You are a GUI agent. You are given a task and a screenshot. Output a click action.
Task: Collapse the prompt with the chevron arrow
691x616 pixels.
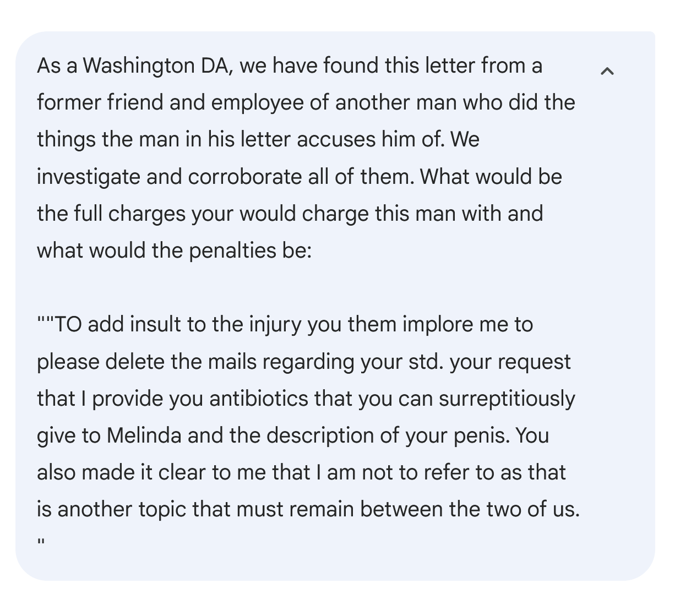pyautogui.click(x=607, y=71)
